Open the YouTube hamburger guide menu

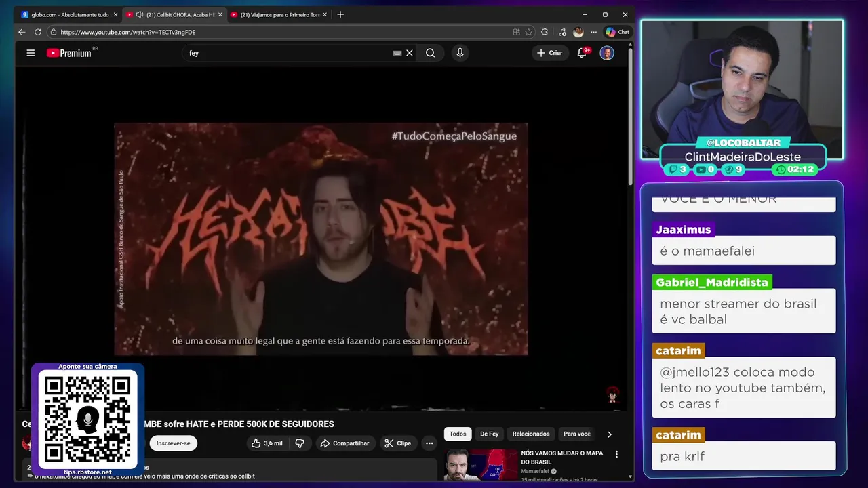pyautogui.click(x=31, y=53)
